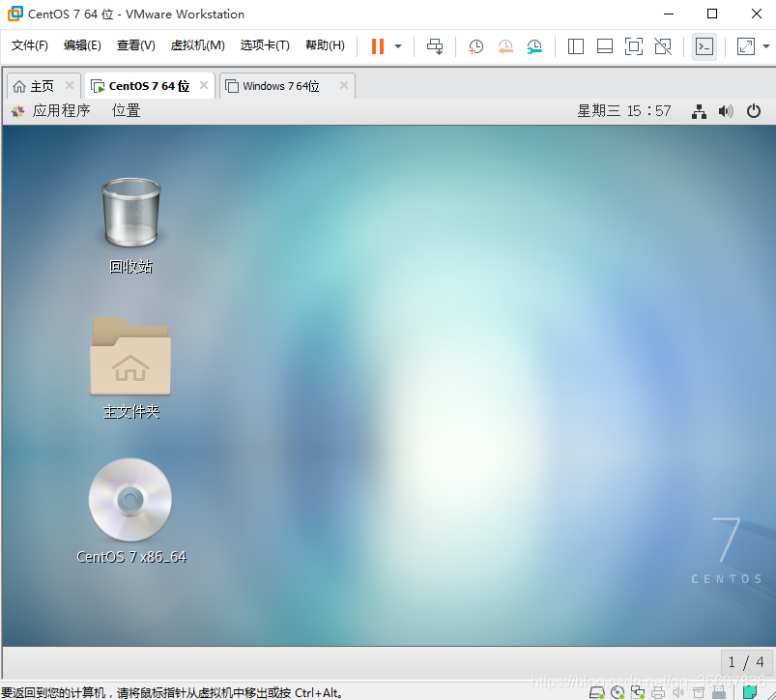Toggle the thumbnail bar view

pos(605,46)
